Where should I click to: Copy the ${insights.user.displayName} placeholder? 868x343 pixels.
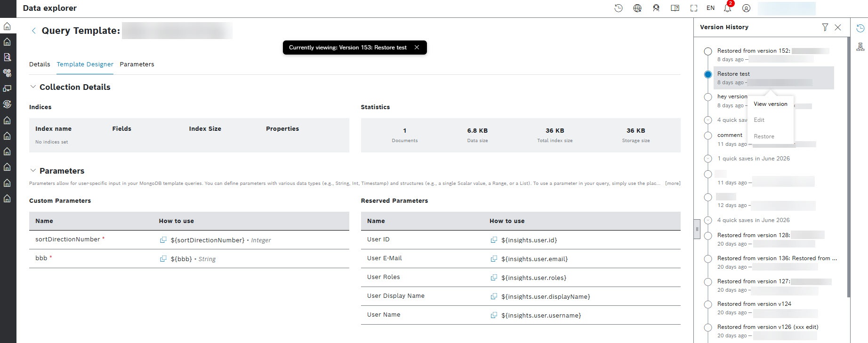[x=494, y=296]
